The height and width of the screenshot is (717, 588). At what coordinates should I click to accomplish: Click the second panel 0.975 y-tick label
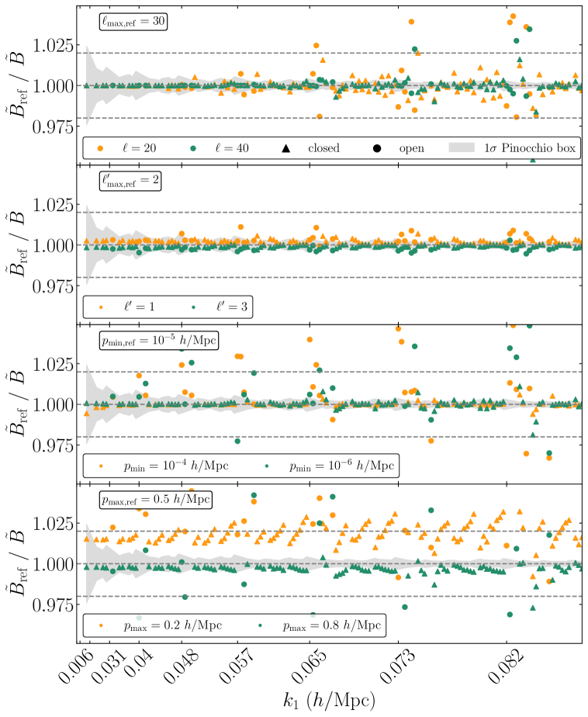(53, 286)
